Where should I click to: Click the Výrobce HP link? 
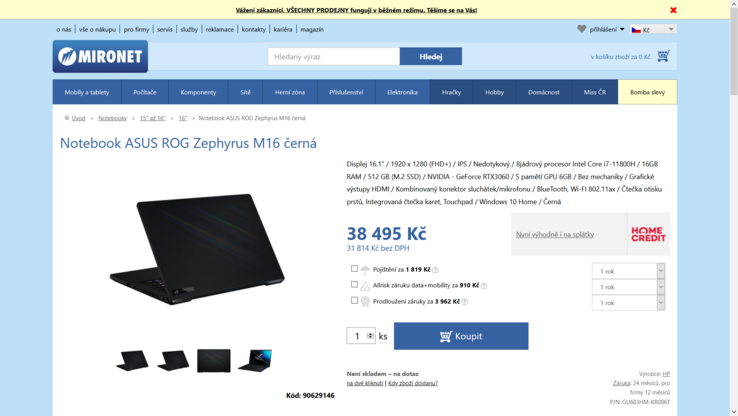click(666, 374)
